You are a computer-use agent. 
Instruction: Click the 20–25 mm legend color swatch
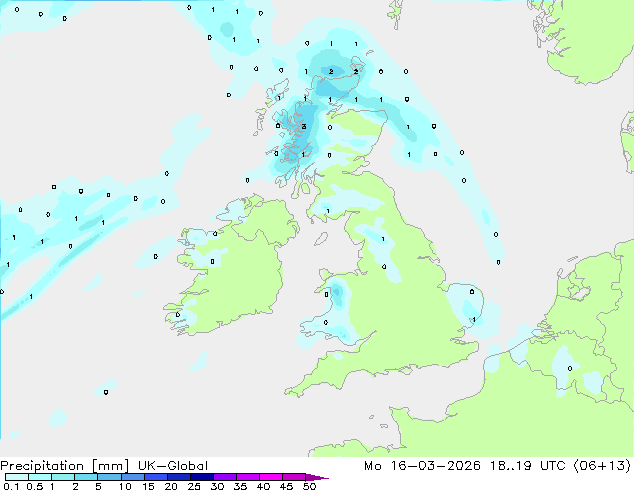pos(178,477)
